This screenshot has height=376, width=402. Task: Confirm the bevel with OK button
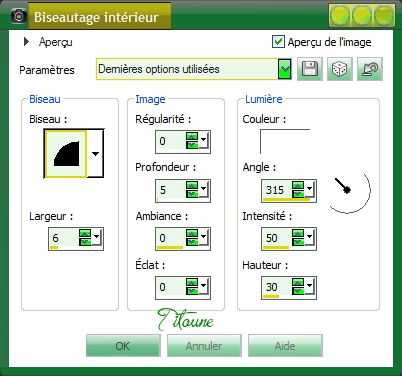(x=123, y=346)
